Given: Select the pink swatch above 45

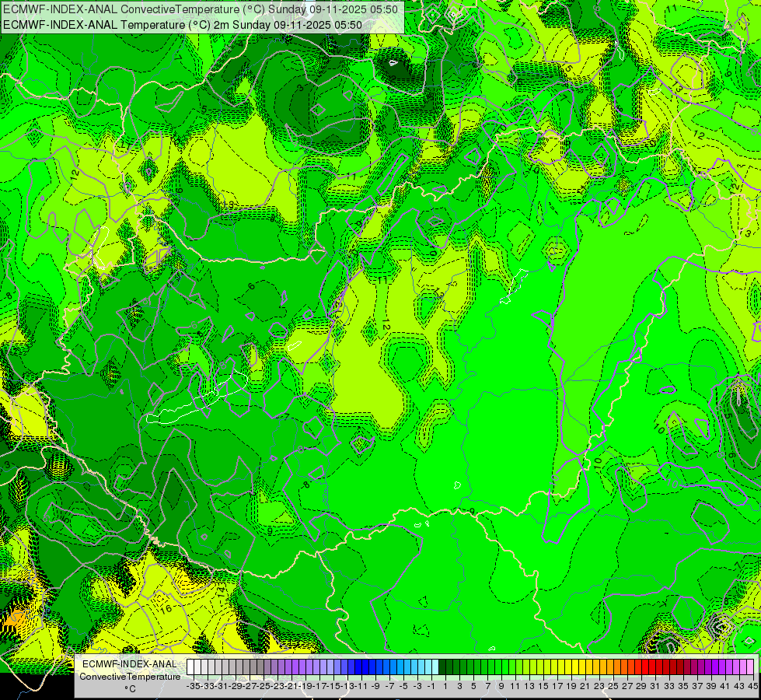Looking at the screenshot, I should click(x=750, y=667).
